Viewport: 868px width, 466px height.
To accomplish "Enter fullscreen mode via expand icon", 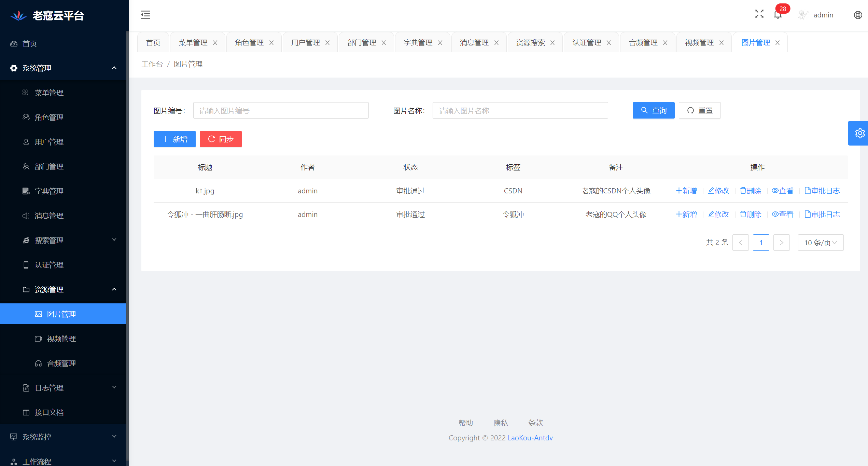I will (x=759, y=14).
